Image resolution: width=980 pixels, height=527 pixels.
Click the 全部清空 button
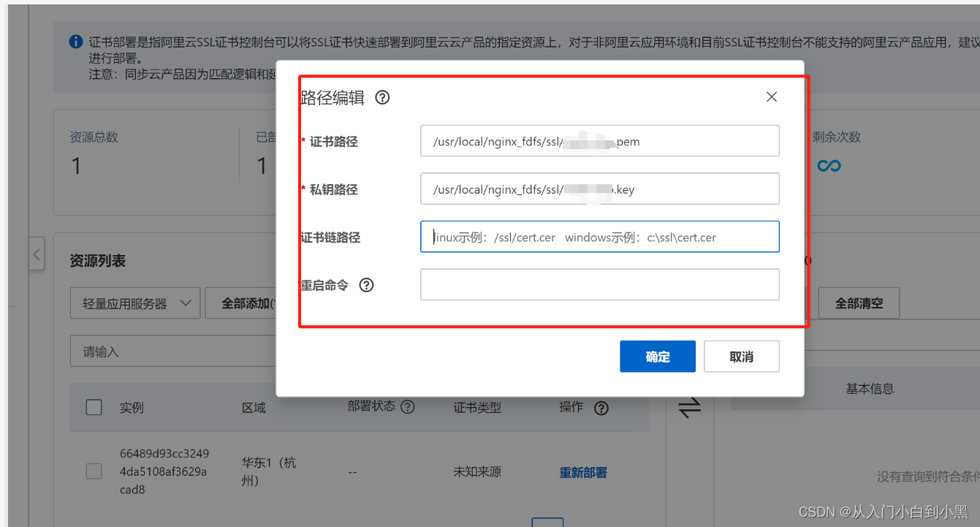tap(859, 303)
